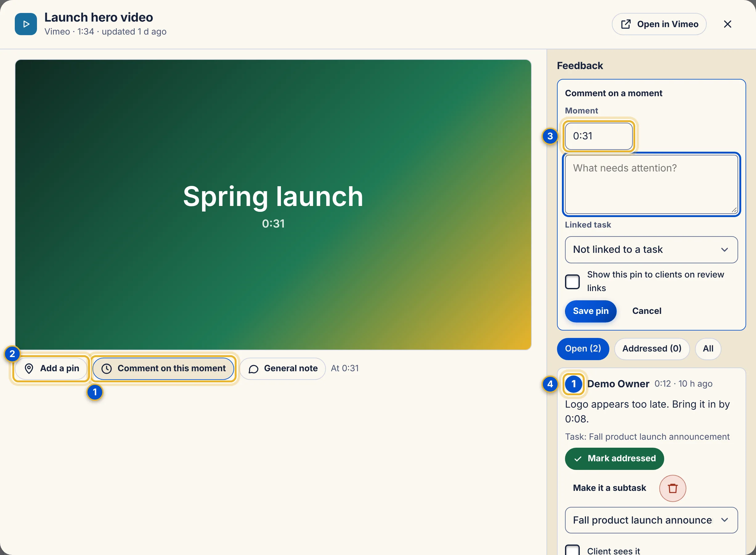
Task: Click the Task: Fall product launch announcement text
Action: click(647, 437)
